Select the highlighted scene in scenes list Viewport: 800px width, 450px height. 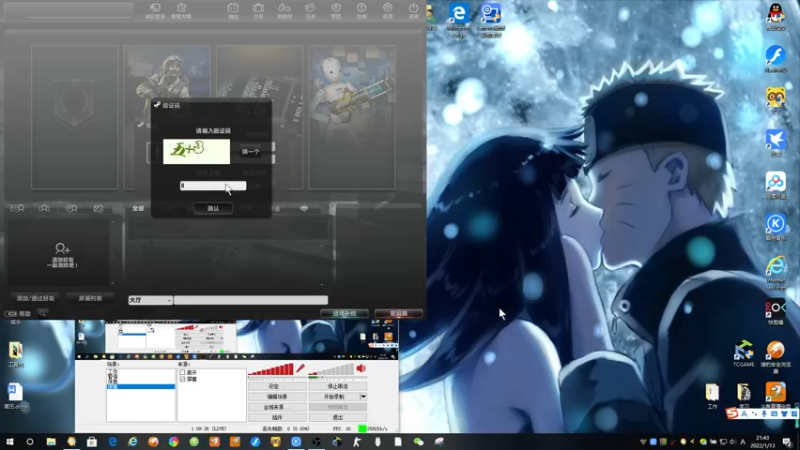click(141, 387)
